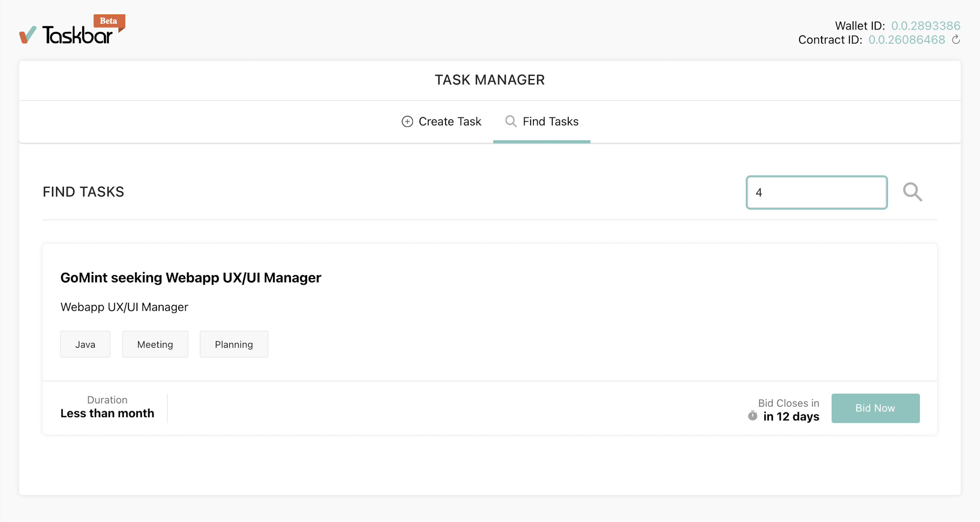Open GoMint seeking Webapp UX/UI Manager title
The height and width of the screenshot is (522, 980).
(x=190, y=278)
